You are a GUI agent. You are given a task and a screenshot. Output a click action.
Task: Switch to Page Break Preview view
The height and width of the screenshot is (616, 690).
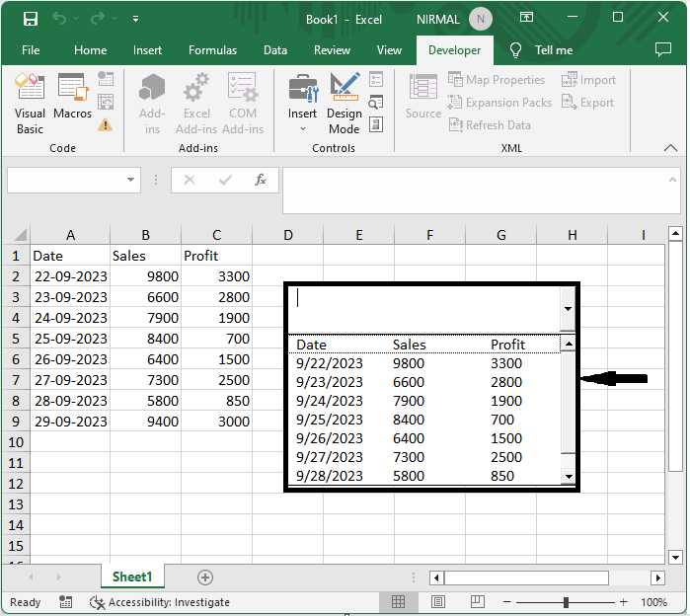click(x=480, y=602)
